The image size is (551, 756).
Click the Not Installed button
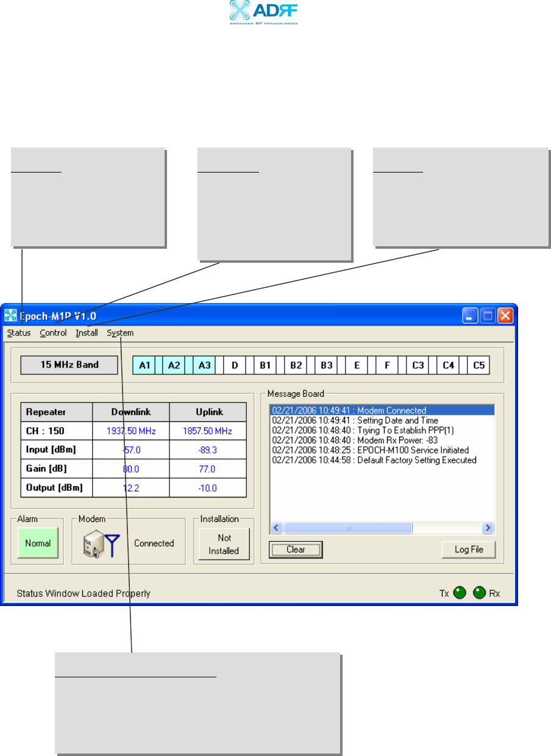(224, 544)
